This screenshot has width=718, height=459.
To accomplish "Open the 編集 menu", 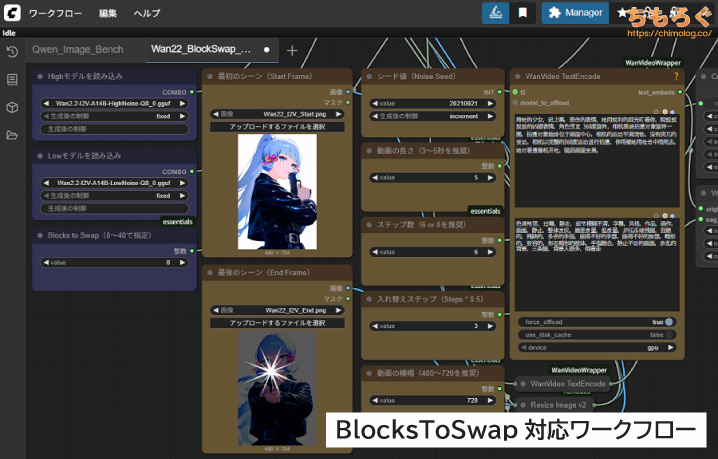I will [x=108, y=13].
